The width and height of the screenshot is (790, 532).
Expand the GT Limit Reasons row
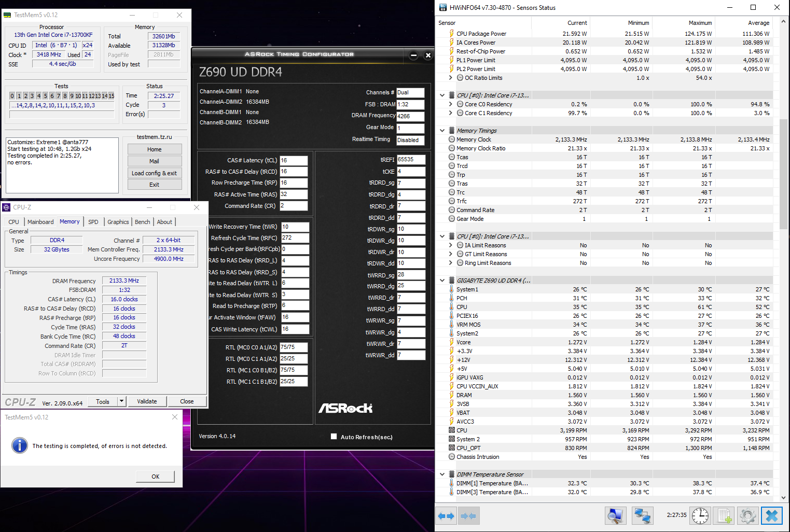(451, 254)
